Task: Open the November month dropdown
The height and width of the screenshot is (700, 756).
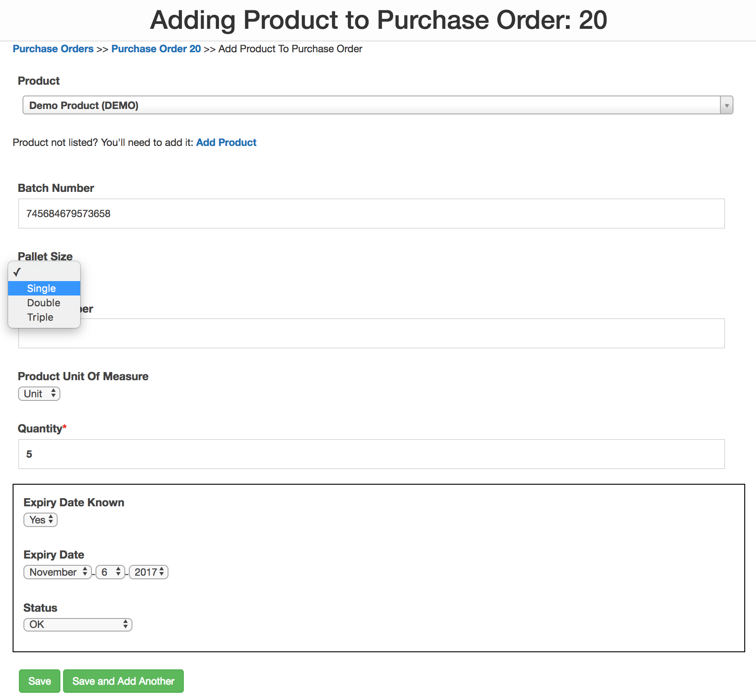Action: 57,572
